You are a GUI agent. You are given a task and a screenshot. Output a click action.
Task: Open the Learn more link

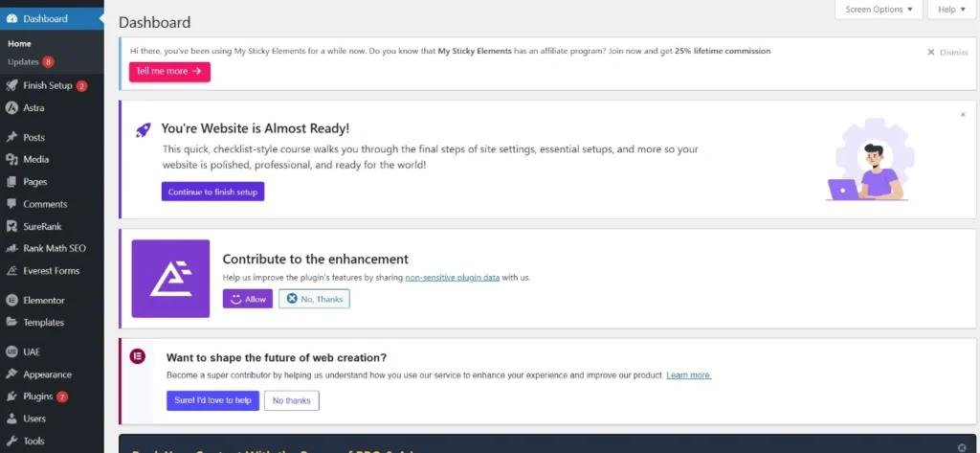(x=689, y=375)
